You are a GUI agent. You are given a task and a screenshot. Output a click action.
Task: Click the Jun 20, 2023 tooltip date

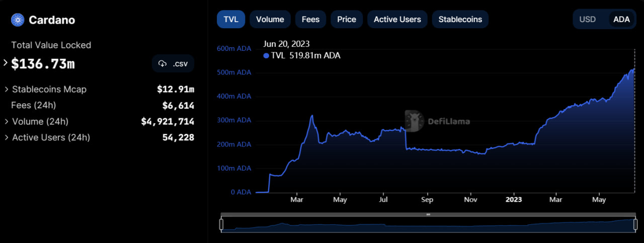[x=287, y=44]
